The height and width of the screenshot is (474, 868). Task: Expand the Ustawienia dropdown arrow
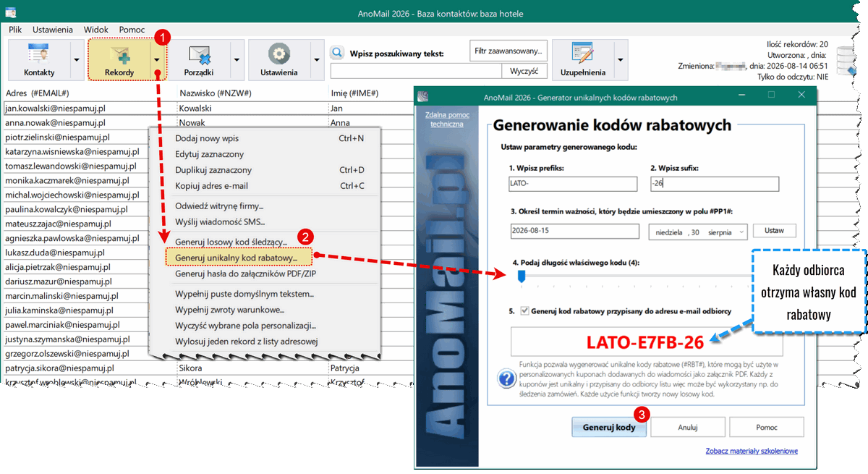(x=316, y=60)
